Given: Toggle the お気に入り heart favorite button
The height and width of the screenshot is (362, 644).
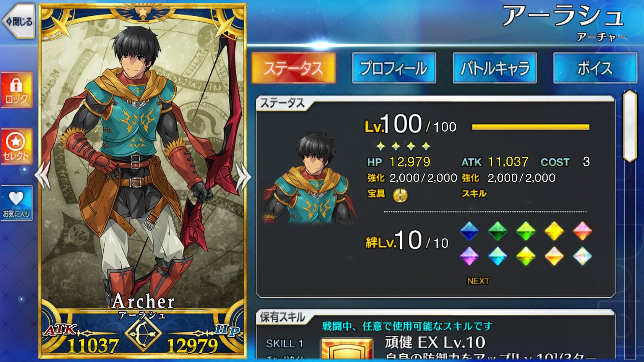Looking at the screenshot, I should 17,203.
